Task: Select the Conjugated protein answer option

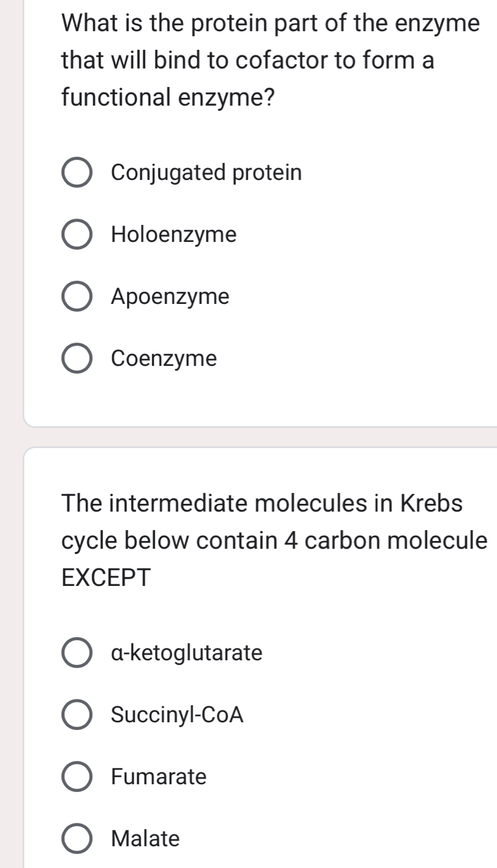Action: click(x=77, y=173)
